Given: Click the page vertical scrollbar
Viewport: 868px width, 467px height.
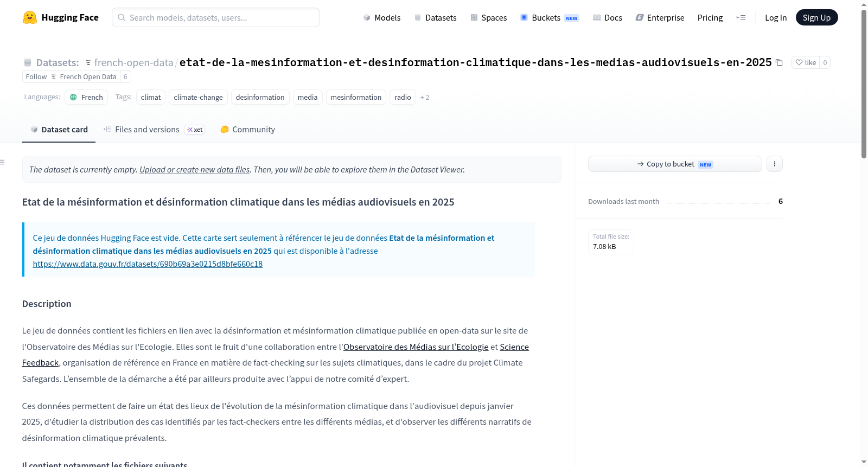Looking at the screenshot, I should [864, 84].
